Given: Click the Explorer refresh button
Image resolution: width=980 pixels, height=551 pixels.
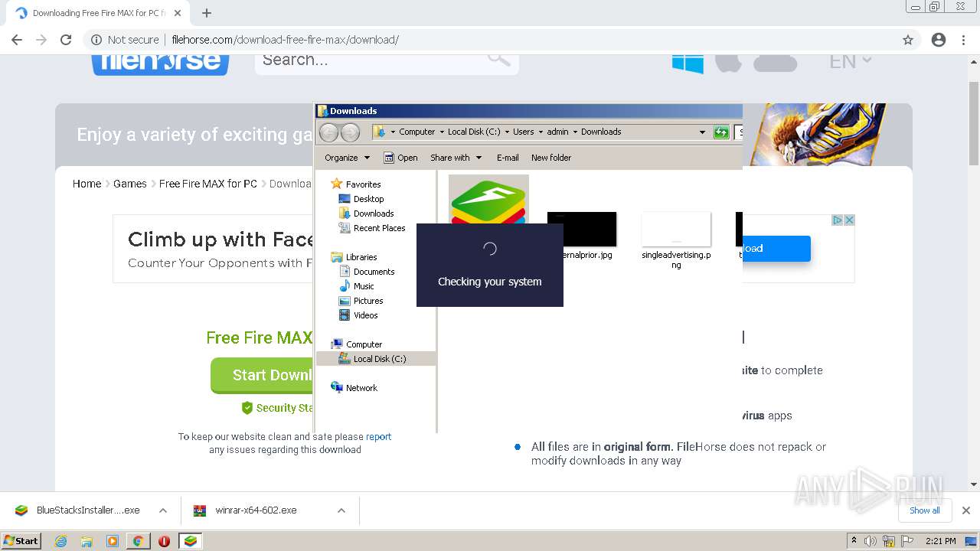Looking at the screenshot, I should tap(720, 132).
